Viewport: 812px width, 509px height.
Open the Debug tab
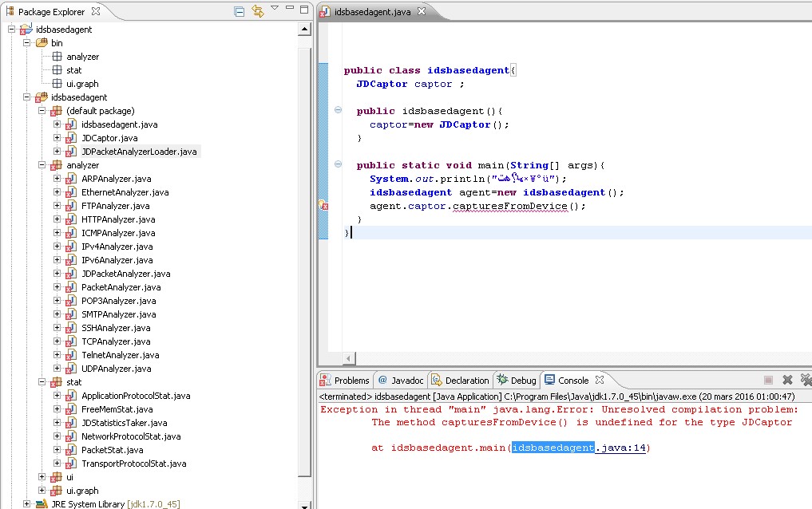523,381
